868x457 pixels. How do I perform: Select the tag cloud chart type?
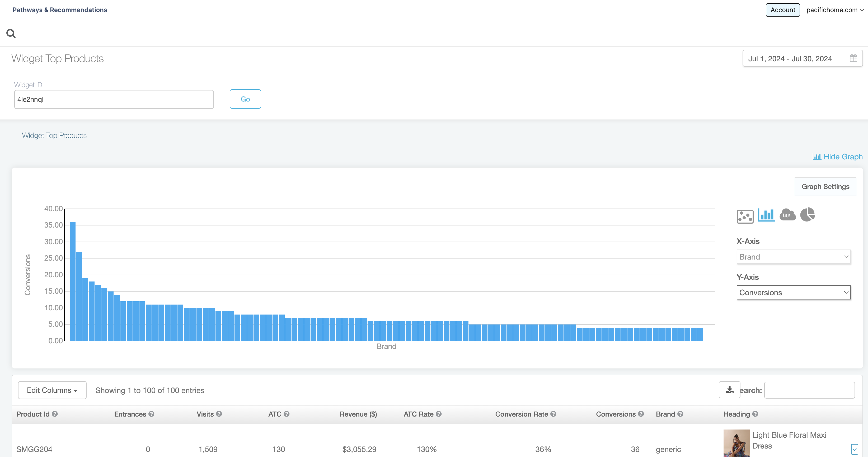(787, 215)
